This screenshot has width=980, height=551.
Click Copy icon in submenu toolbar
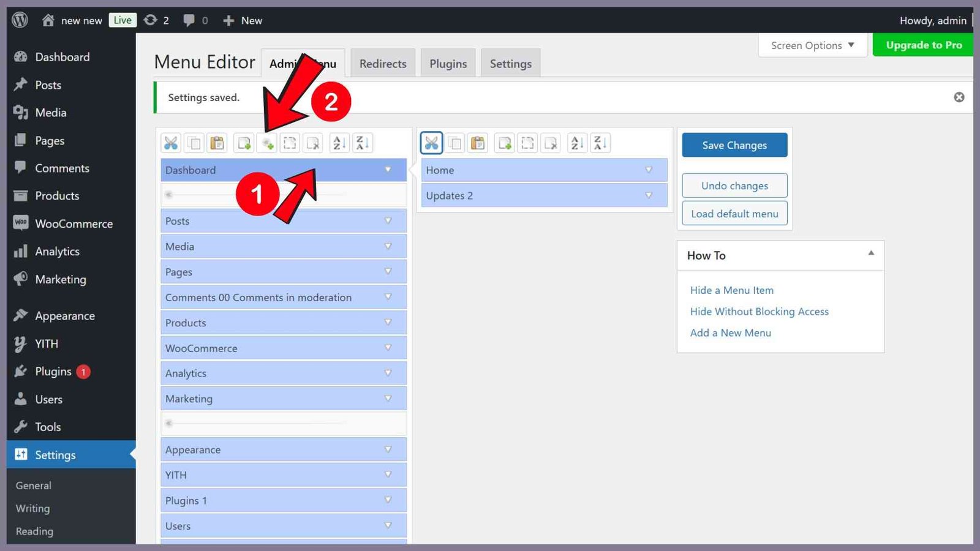pos(455,143)
